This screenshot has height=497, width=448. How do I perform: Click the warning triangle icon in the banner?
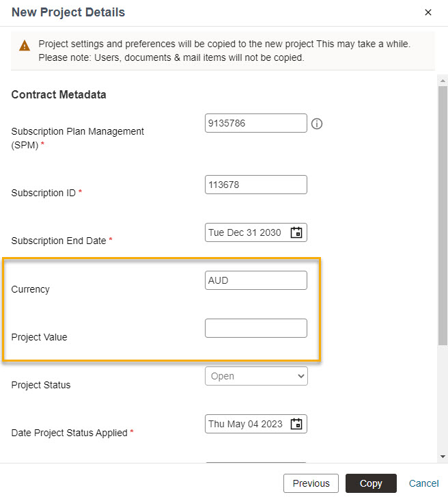point(25,46)
